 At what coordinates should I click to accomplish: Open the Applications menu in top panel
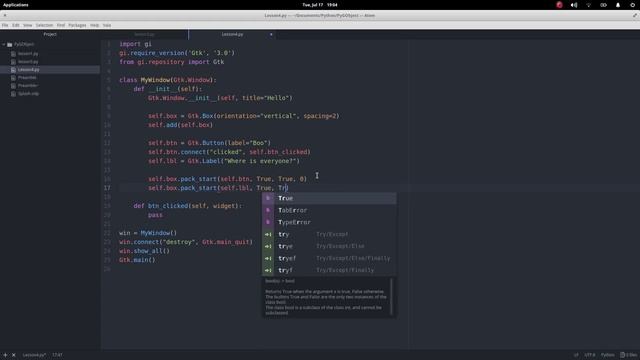pyautogui.click(x=16, y=5)
